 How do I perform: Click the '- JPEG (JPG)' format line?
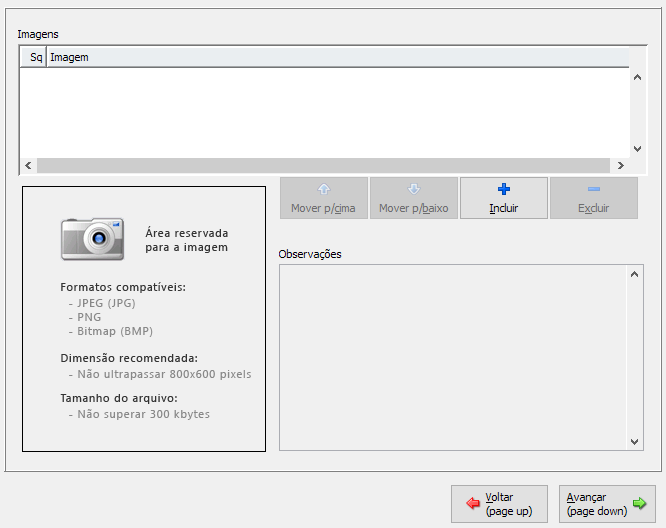pos(102,303)
